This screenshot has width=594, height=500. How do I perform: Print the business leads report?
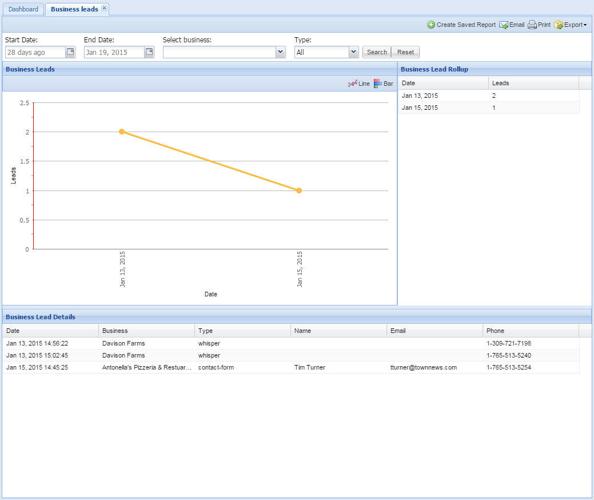point(539,25)
